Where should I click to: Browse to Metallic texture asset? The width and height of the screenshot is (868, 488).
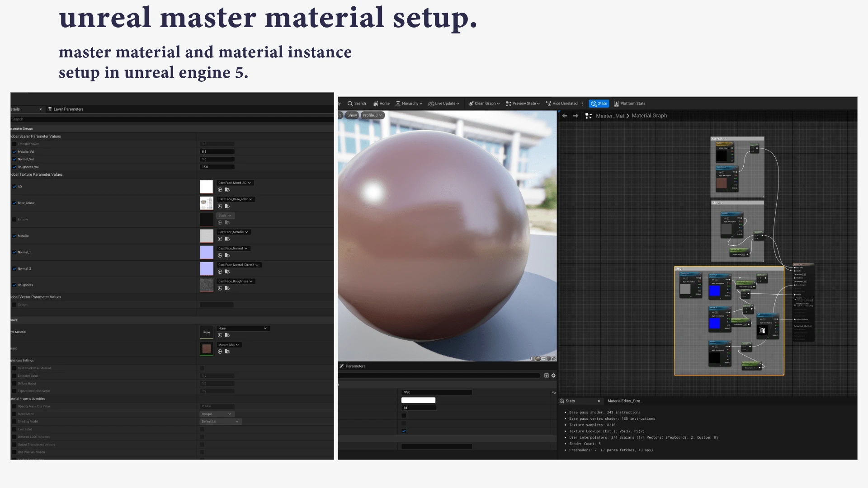point(227,239)
